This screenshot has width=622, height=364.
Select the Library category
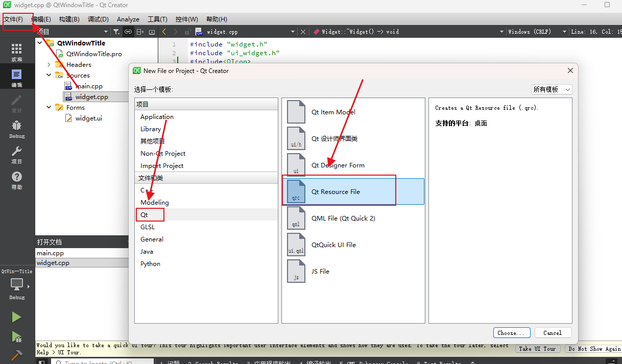coord(206,129)
